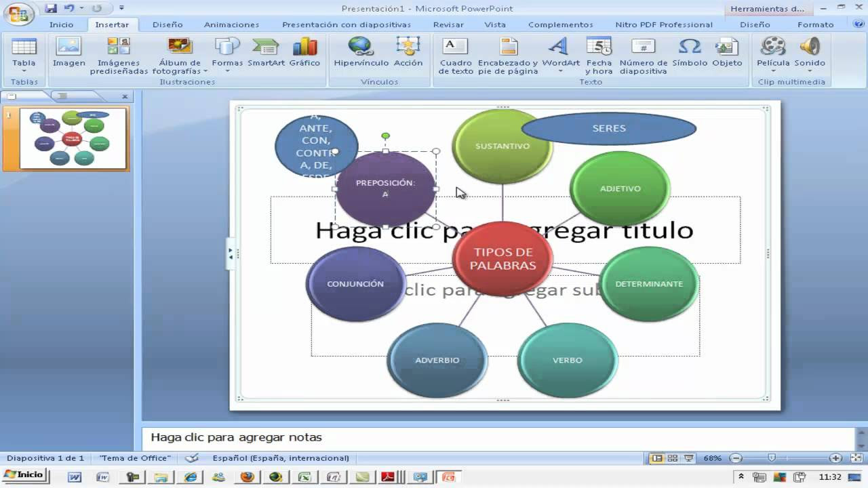Undo the last action
The height and width of the screenshot is (488, 868).
click(68, 8)
